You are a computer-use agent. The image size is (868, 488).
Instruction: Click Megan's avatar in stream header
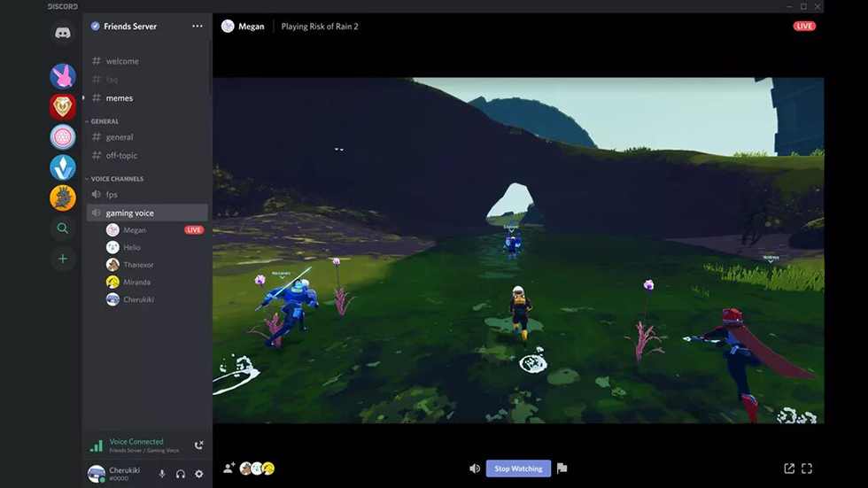[228, 26]
